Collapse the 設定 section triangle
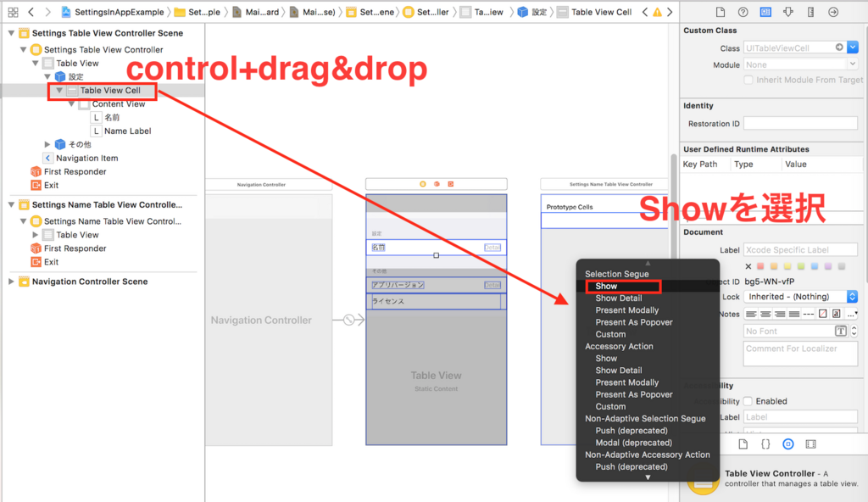This screenshot has height=502, width=868. pyautogui.click(x=47, y=76)
